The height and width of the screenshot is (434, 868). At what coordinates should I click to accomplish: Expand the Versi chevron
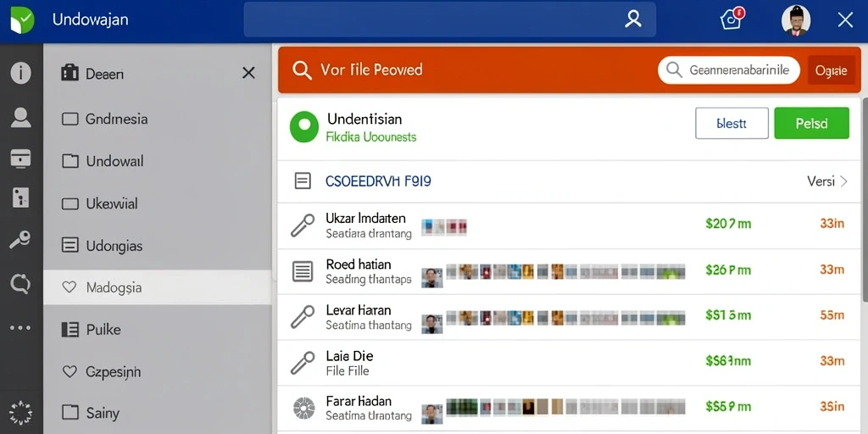(x=843, y=181)
